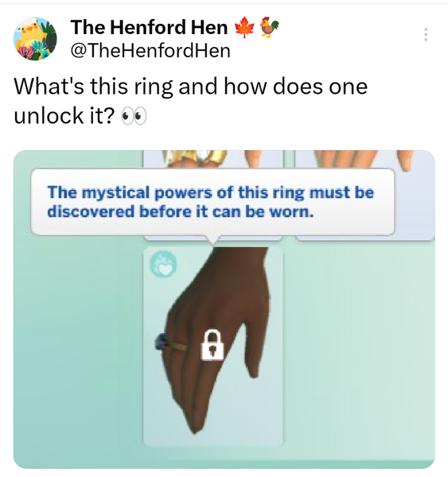Click the three-dot more options menu
Image resolution: width=448 pixels, height=477 pixels.
pos(426,34)
